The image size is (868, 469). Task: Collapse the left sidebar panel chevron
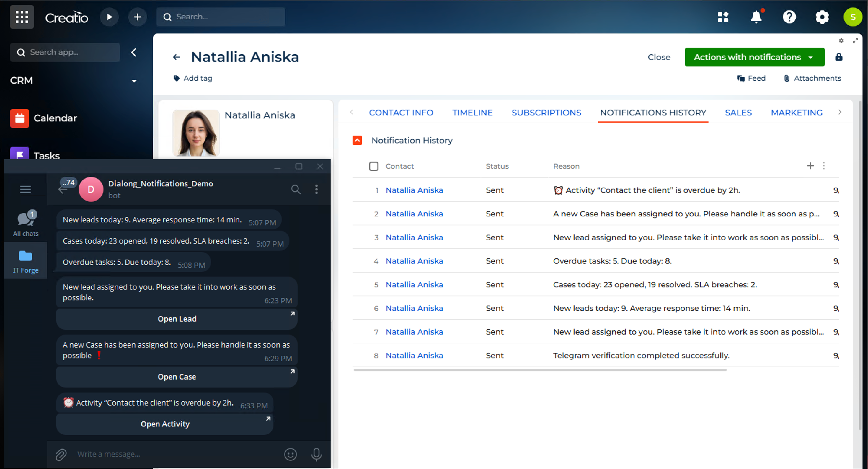[134, 52]
